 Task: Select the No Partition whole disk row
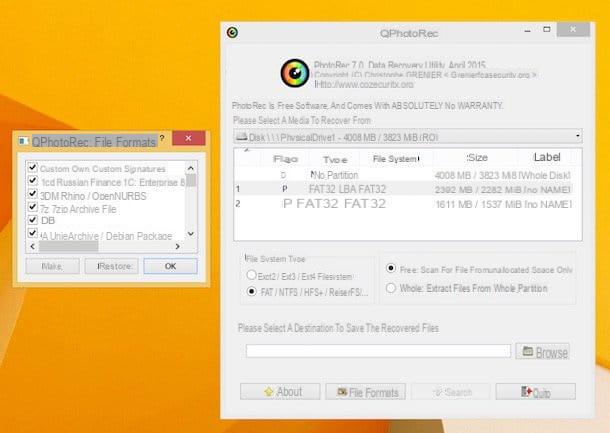pos(408,175)
